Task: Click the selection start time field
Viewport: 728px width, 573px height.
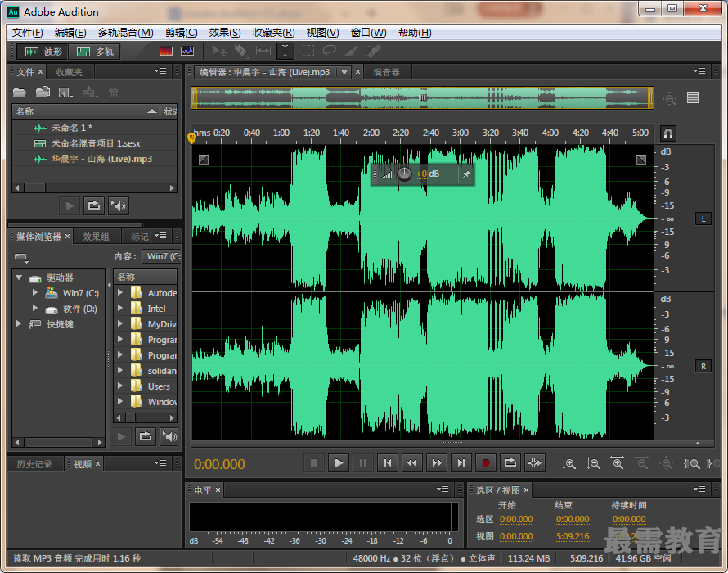Action: [x=516, y=519]
